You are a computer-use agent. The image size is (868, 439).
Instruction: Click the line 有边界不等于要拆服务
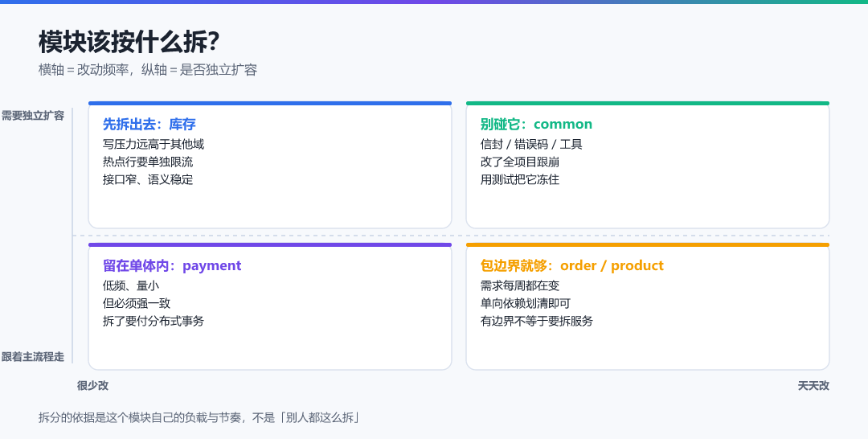point(536,321)
